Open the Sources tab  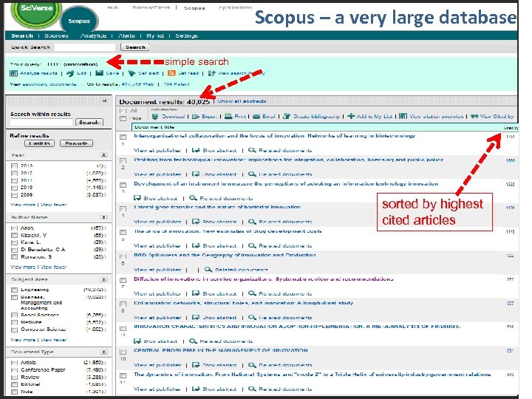pyautogui.click(x=56, y=35)
